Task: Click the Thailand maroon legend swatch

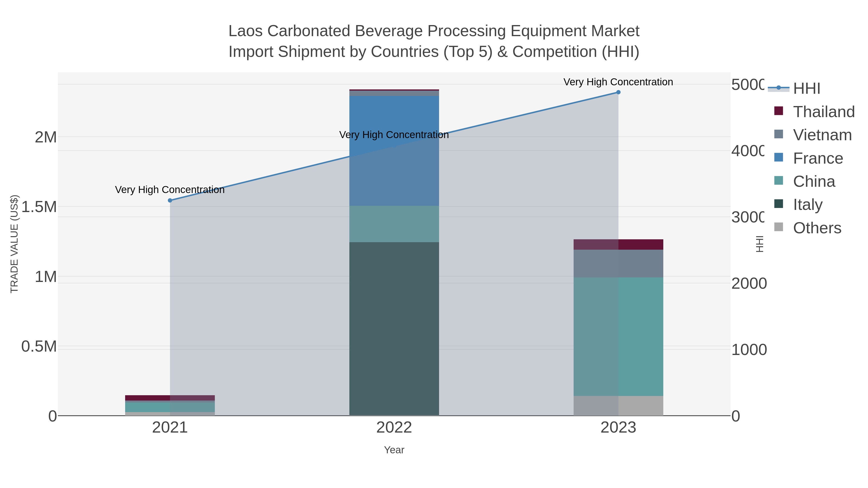Action: pos(779,111)
